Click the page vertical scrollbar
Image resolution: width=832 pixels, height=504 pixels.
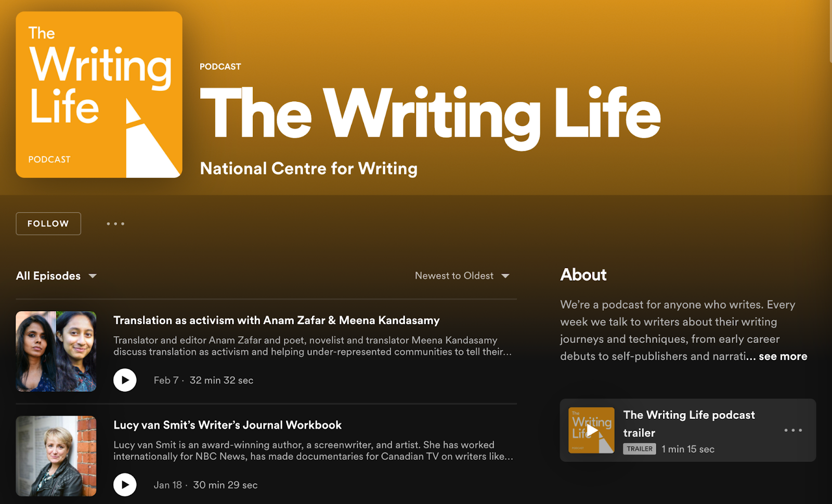[x=830, y=31]
